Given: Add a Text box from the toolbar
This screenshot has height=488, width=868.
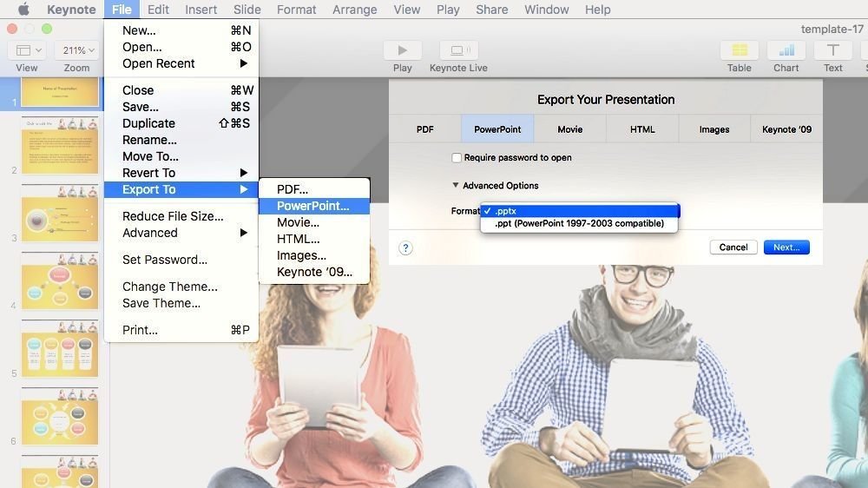Looking at the screenshot, I should (x=832, y=50).
